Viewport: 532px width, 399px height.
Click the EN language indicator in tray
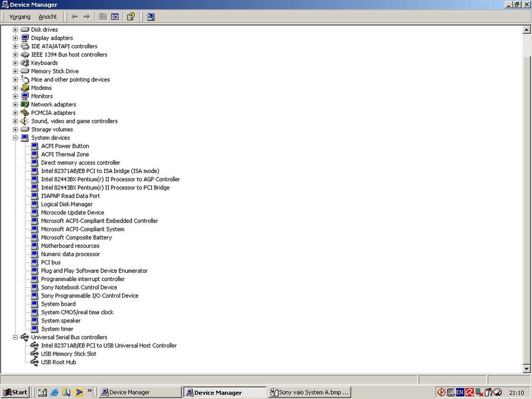coord(460,392)
